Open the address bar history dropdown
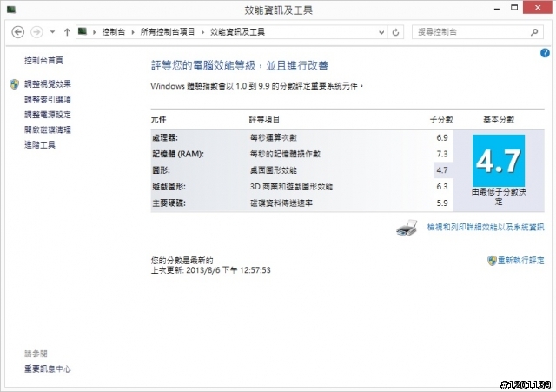The width and height of the screenshot is (556, 392). [x=381, y=32]
